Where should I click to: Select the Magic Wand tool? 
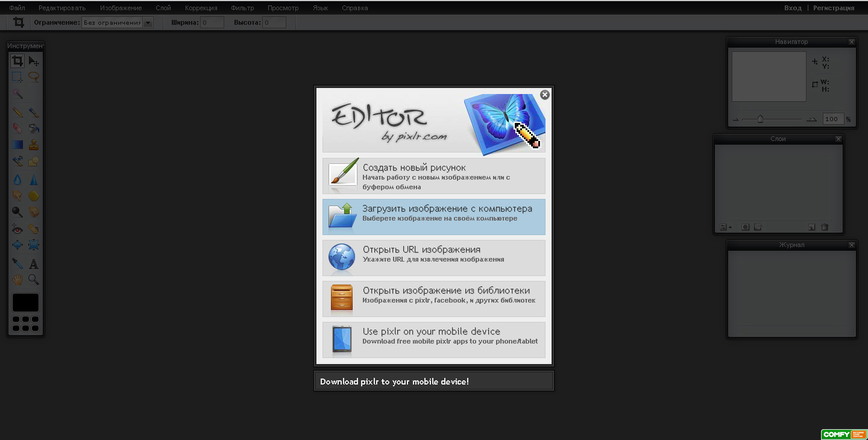[x=17, y=94]
